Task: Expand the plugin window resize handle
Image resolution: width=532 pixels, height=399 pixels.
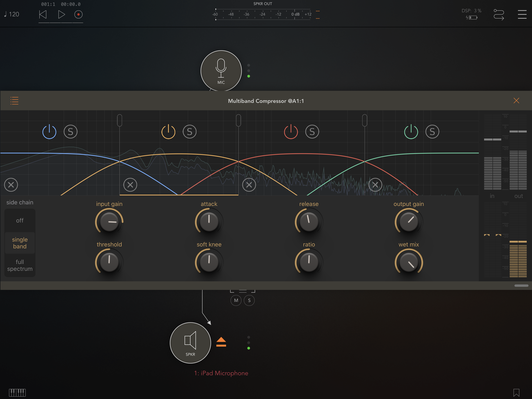Action: 521,285
